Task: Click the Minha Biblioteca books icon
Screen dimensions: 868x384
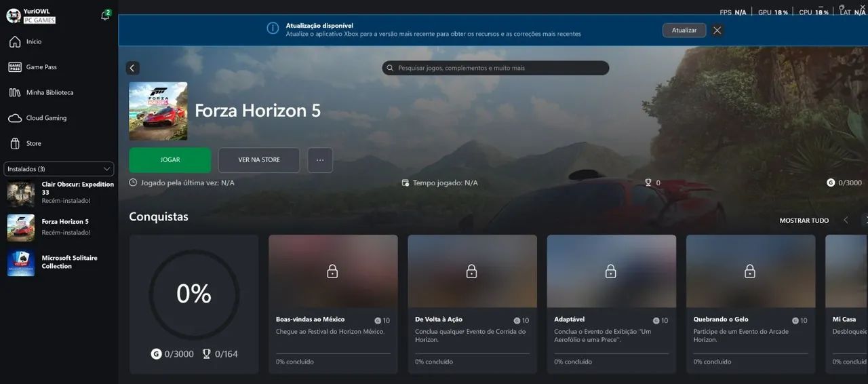Action: (15, 92)
